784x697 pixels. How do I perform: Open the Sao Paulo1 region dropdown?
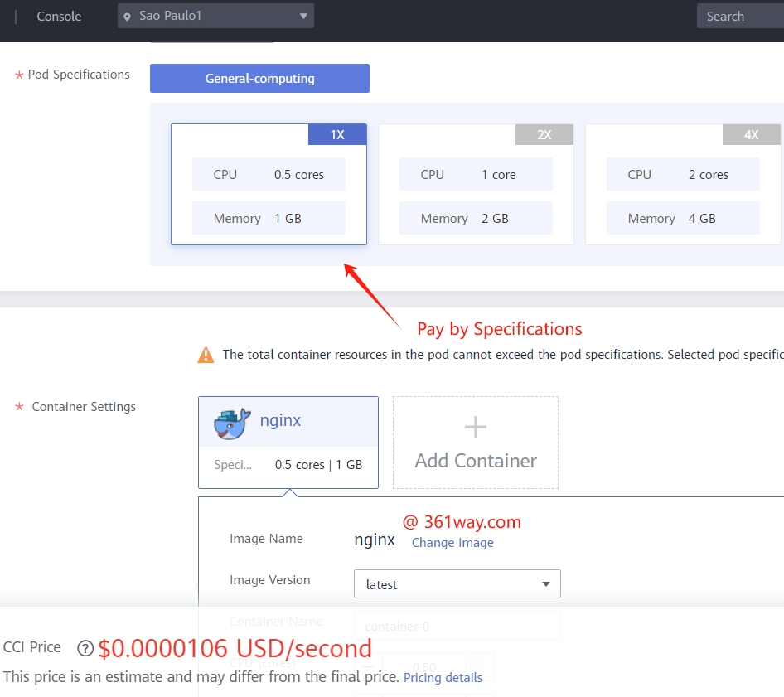coord(215,17)
